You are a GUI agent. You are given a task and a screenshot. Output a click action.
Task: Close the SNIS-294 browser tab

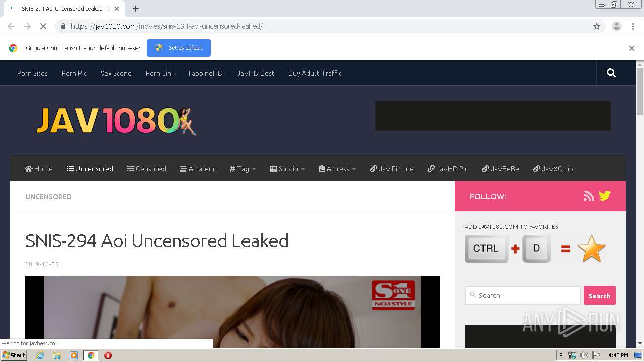pyautogui.click(x=117, y=9)
